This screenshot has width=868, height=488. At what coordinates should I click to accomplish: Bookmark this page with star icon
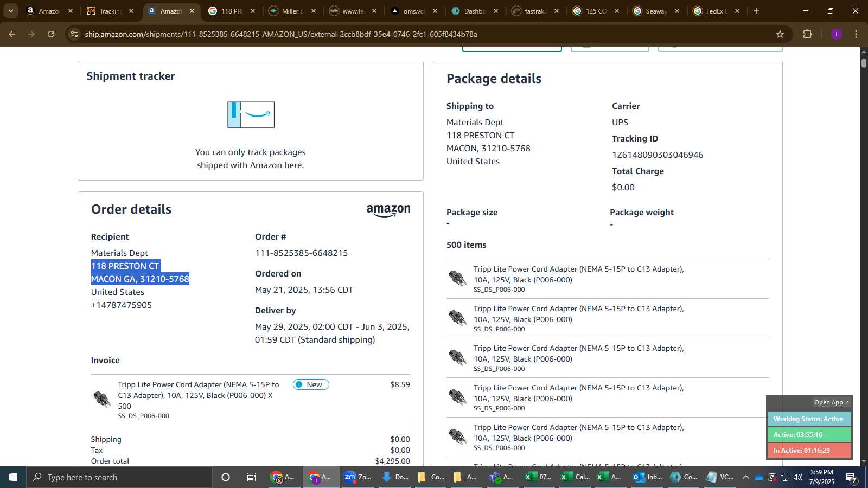click(x=780, y=34)
